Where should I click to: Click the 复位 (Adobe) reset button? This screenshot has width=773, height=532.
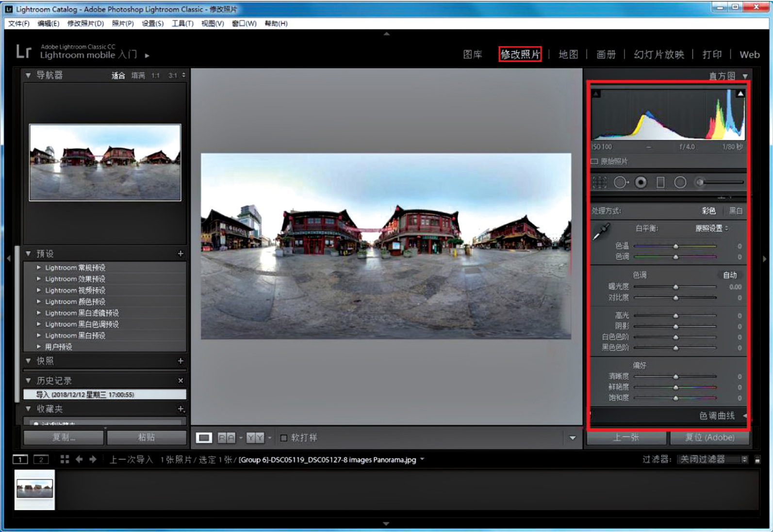[x=709, y=437]
